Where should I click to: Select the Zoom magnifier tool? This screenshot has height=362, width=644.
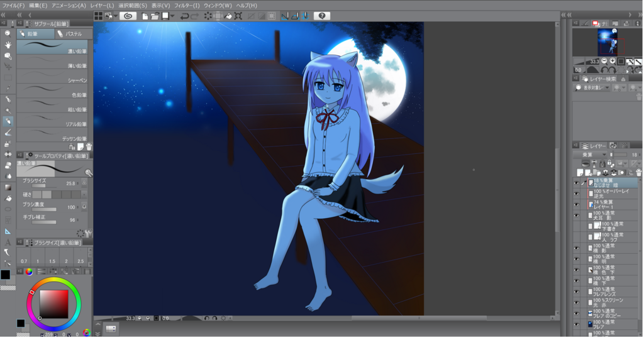8,34
